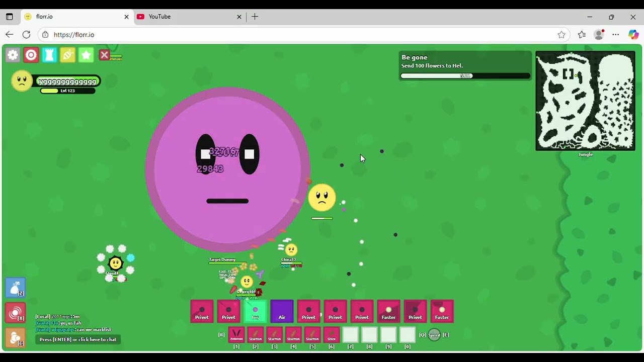Click the China33 player flower
Viewport: 644px width, 362px height.
click(x=291, y=249)
